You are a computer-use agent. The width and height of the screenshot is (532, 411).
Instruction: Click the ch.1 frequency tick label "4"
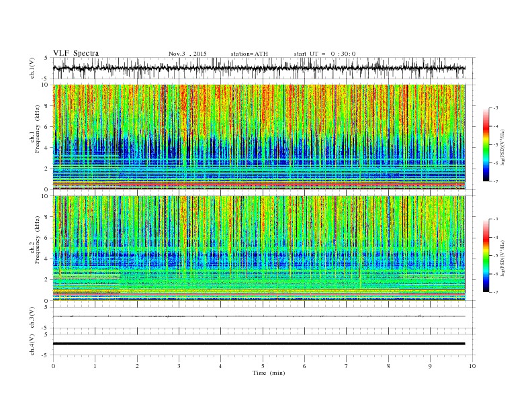click(46, 148)
